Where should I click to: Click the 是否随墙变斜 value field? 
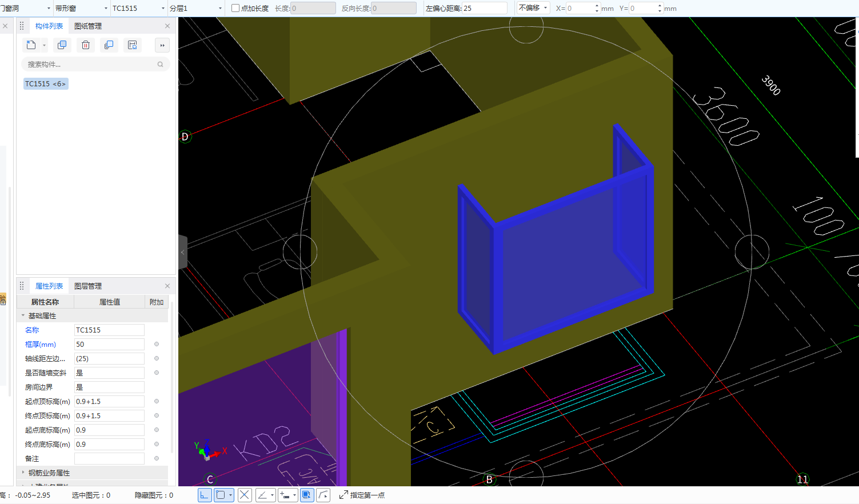109,373
